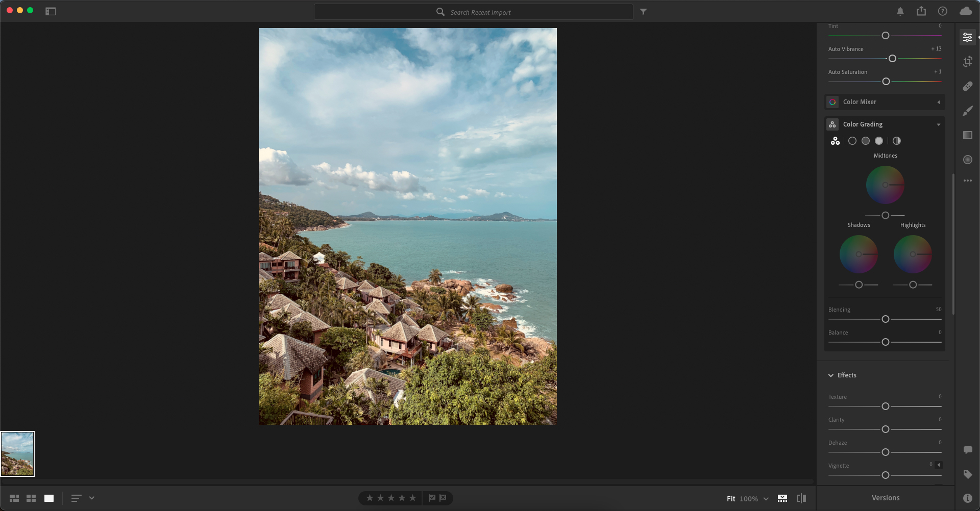Toggle the left panel sidebar icon
This screenshot has width=980, height=511.
pyautogui.click(x=51, y=11)
